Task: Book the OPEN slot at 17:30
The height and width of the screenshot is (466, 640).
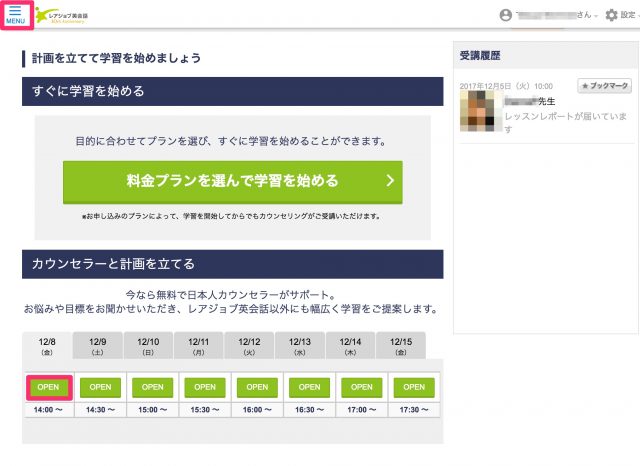Action: click(414, 387)
